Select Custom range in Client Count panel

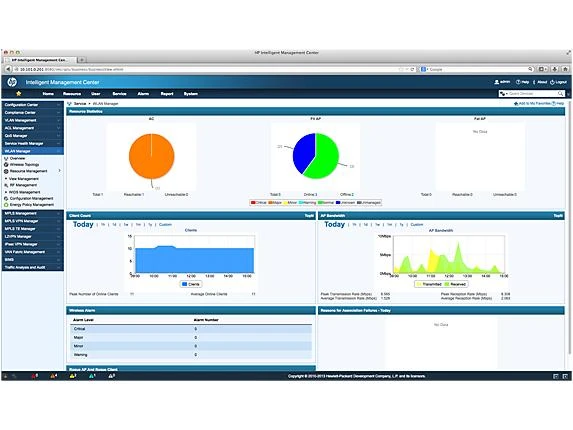click(165, 225)
